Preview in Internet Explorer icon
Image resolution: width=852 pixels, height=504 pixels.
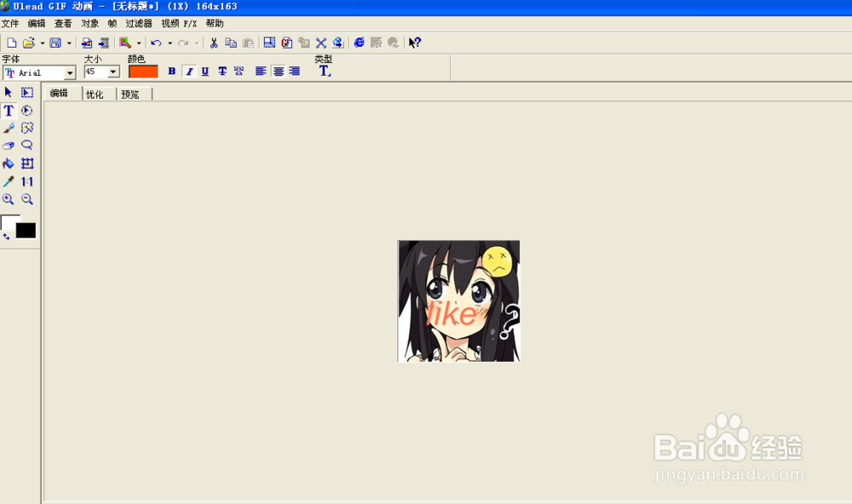(360, 43)
